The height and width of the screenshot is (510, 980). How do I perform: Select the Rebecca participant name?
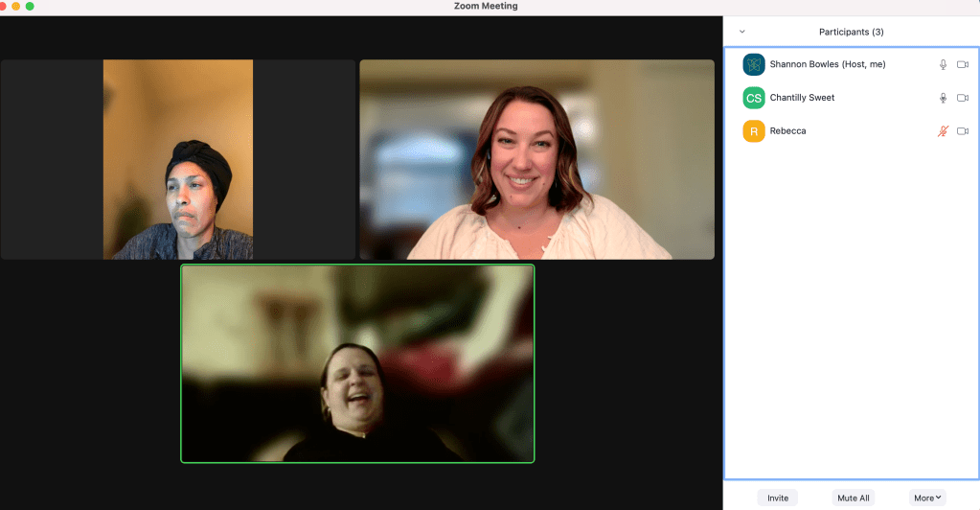787,131
